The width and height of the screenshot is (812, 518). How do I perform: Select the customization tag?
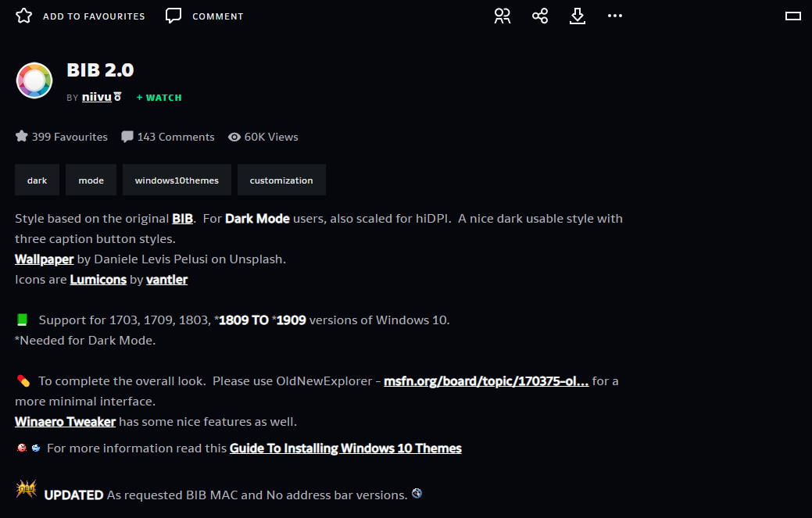click(x=281, y=180)
